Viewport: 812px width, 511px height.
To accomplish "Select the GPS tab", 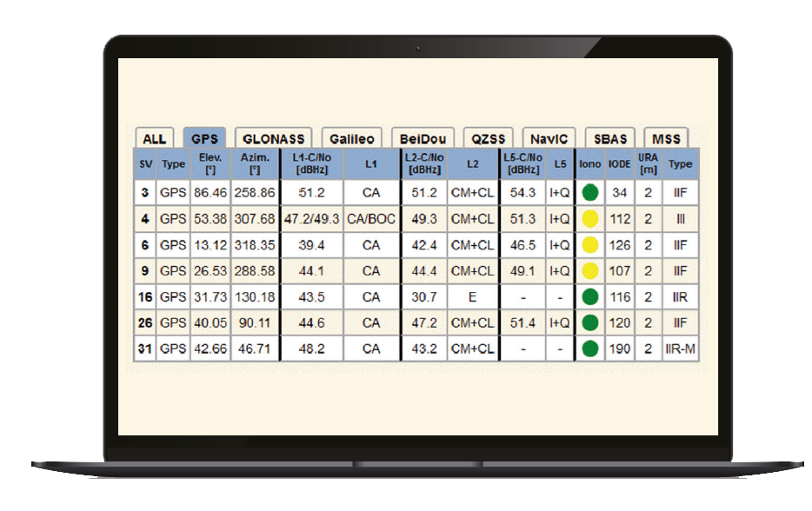I will point(204,138).
